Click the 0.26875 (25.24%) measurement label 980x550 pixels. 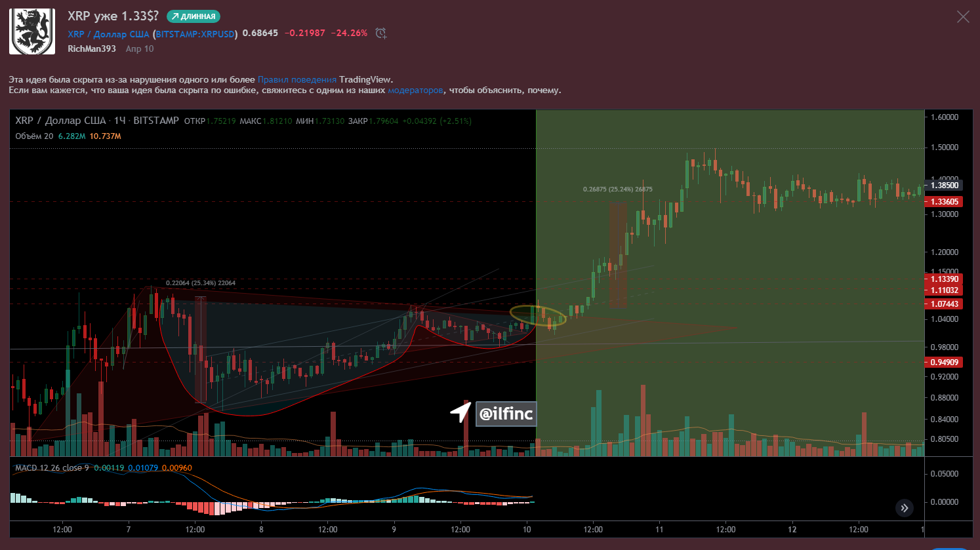tap(618, 189)
